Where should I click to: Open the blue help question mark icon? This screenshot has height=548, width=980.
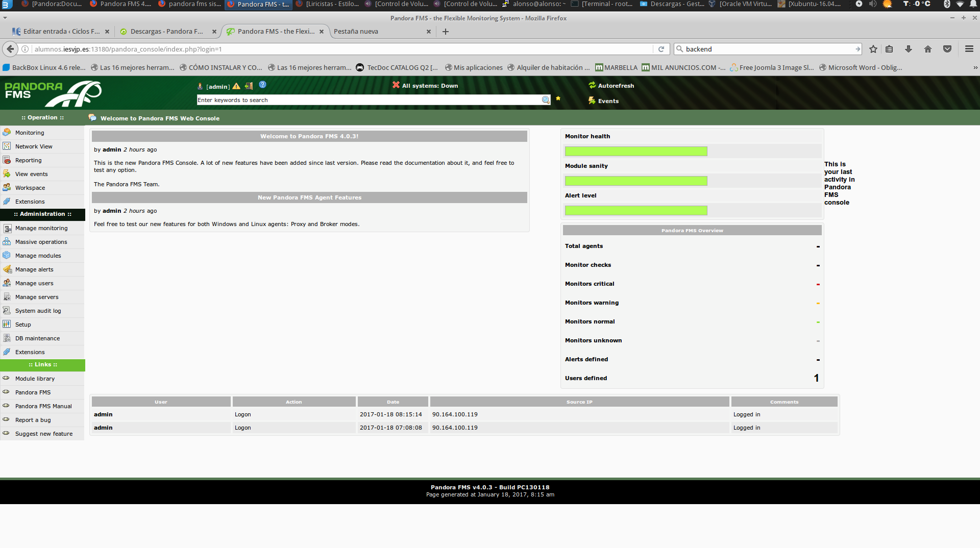point(262,85)
